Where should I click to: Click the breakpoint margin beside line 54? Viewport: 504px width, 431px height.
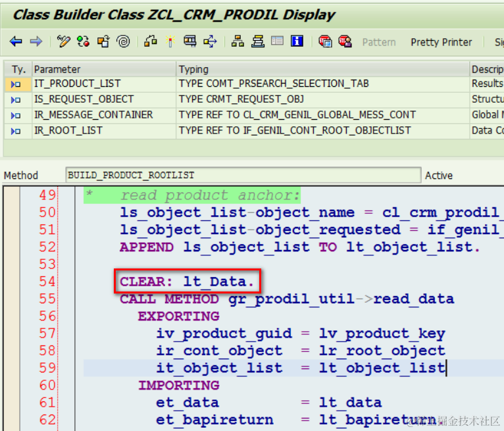[12, 282]
